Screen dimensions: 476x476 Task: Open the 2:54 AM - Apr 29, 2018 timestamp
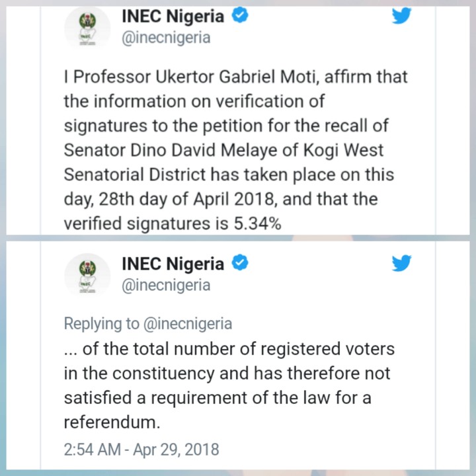pos(141,449)
